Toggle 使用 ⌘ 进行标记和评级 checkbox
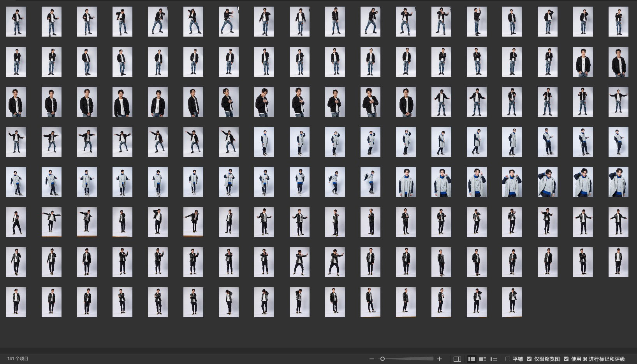 coord(566,359)
